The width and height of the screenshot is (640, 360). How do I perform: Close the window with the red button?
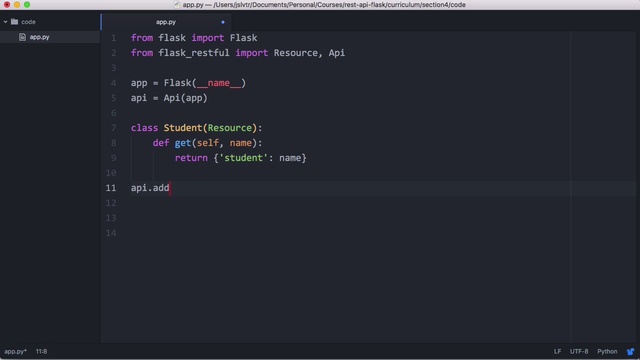tap(7, 4)
